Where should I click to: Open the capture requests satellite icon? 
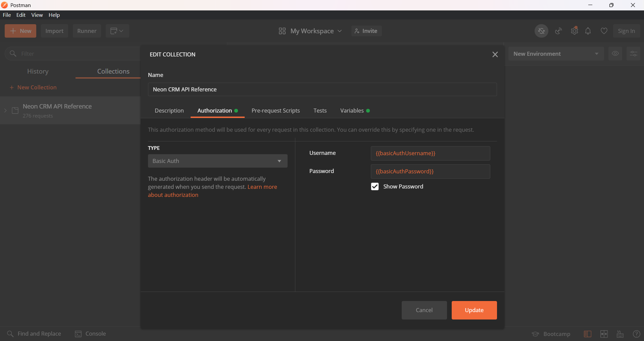tap(558, 31)
